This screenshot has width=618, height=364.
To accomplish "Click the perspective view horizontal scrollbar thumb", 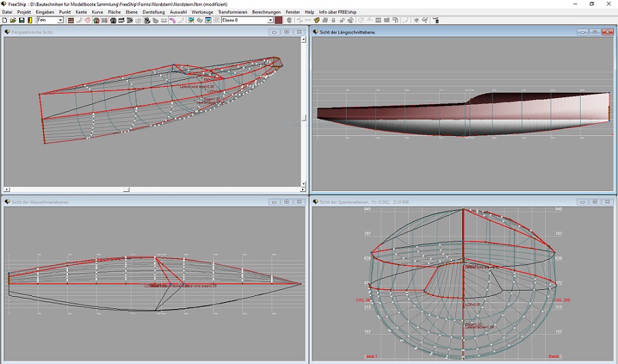I will [126, 190].
